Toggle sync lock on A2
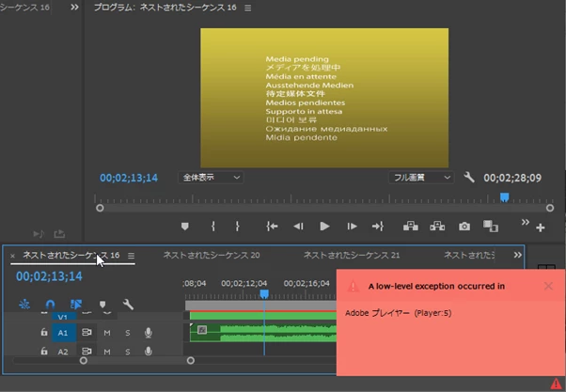The height and width of the screenshot is (392, 566). tap(86, 351)
